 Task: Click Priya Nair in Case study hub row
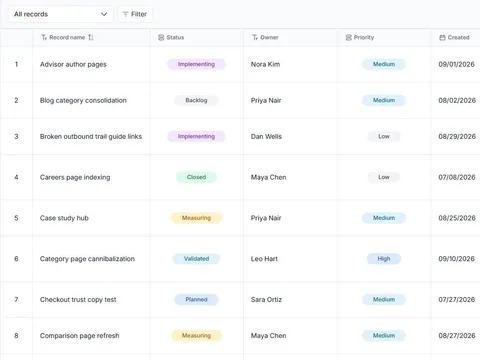(266, 218)
